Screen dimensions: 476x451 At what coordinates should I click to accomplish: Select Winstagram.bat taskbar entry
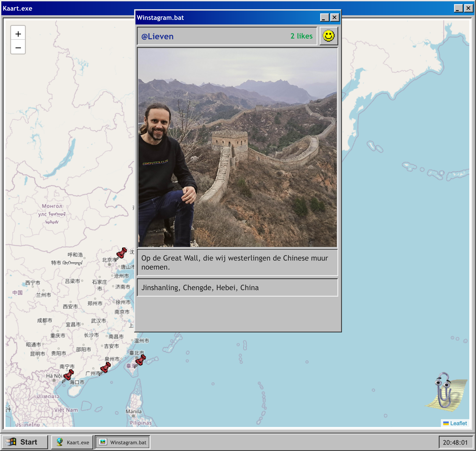pos(123,442)
